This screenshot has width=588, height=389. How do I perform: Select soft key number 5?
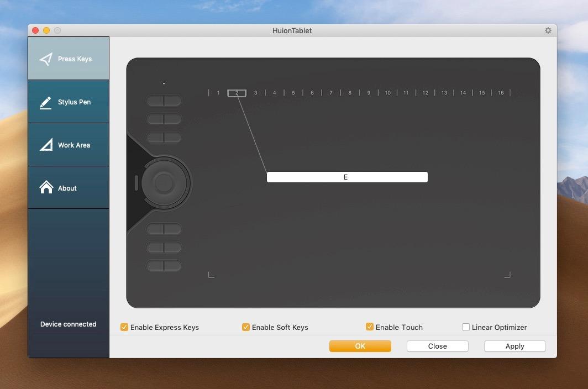[x=293, y=93]
